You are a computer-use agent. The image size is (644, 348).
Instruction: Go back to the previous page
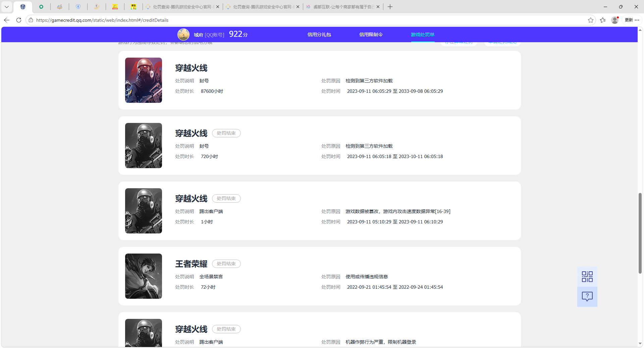tap(7, 20)
